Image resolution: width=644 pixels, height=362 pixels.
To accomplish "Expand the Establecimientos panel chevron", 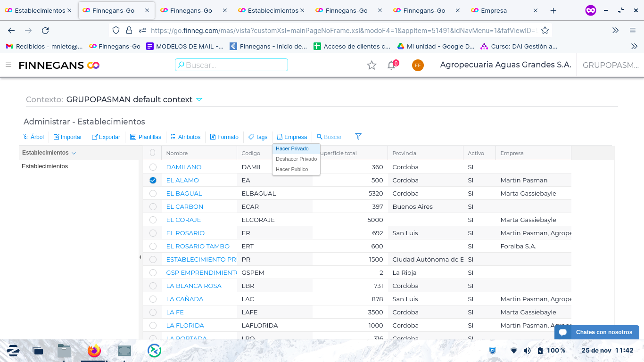I will [x=74, y=153].
